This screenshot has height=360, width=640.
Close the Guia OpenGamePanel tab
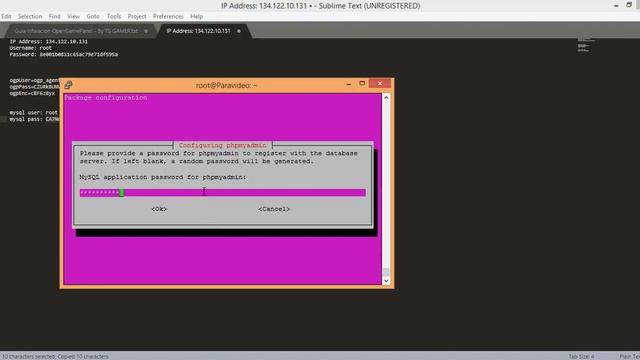click(146, 31)
